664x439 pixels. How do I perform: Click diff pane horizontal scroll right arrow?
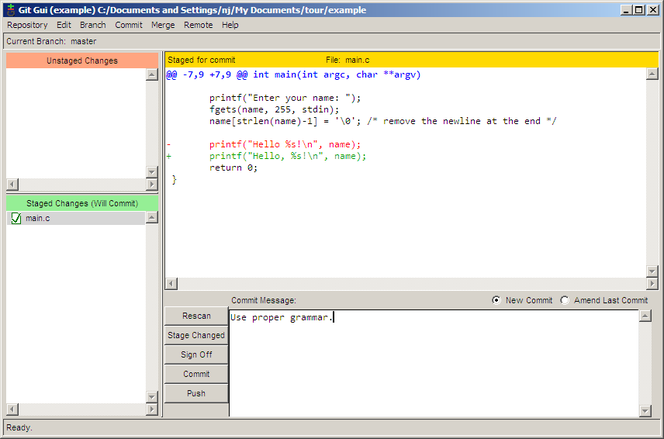(640, 284)
